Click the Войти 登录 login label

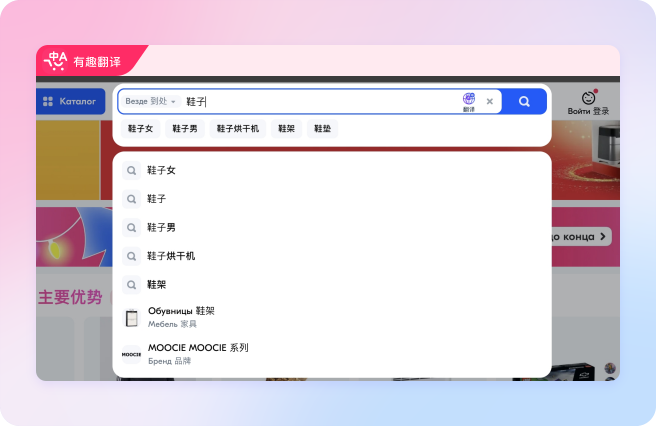point(588,111)
